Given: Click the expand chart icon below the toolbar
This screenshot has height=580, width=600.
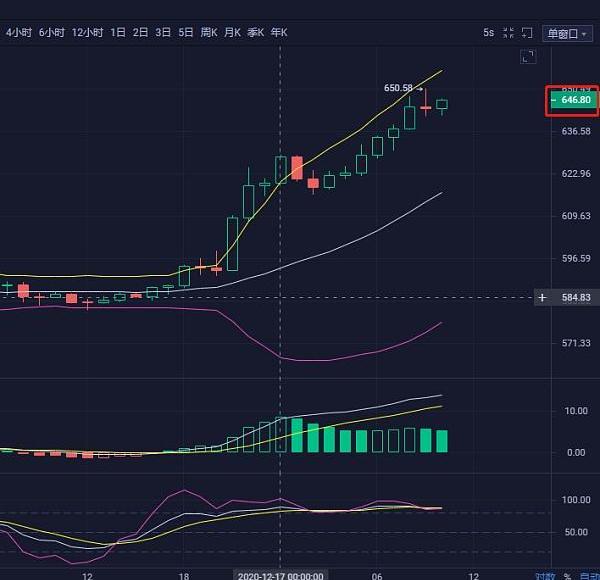Looking at the screenshot, I should click(528, 58).
